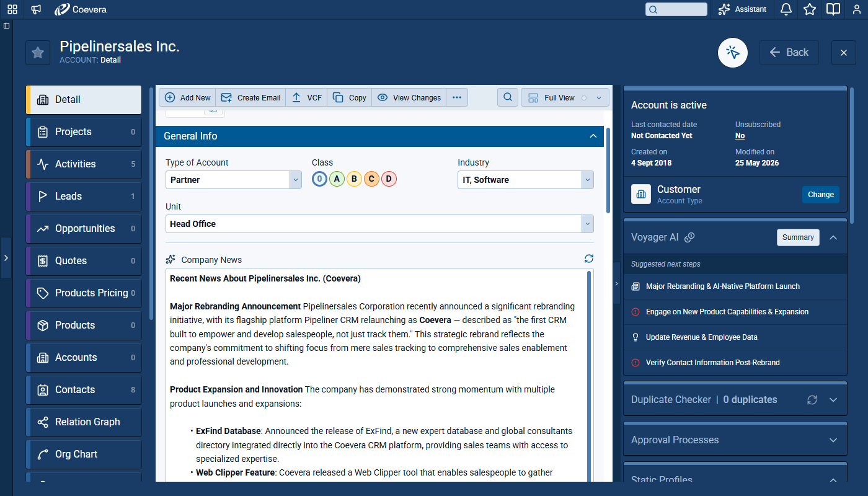Open the Leads tab
This screenshot has width=868, height=496.
pyautogui.click(x=84, y=197)
